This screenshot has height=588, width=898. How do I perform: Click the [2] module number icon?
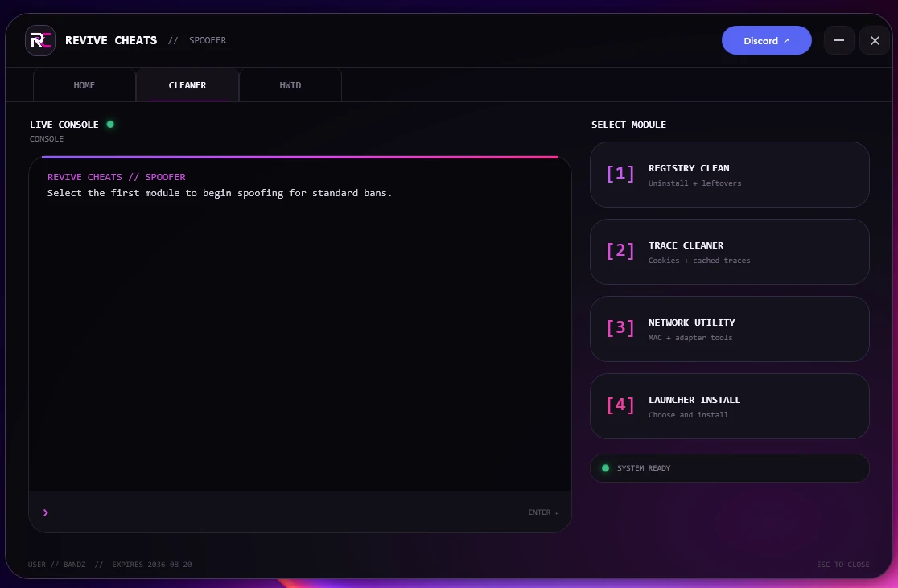(620, 251)
